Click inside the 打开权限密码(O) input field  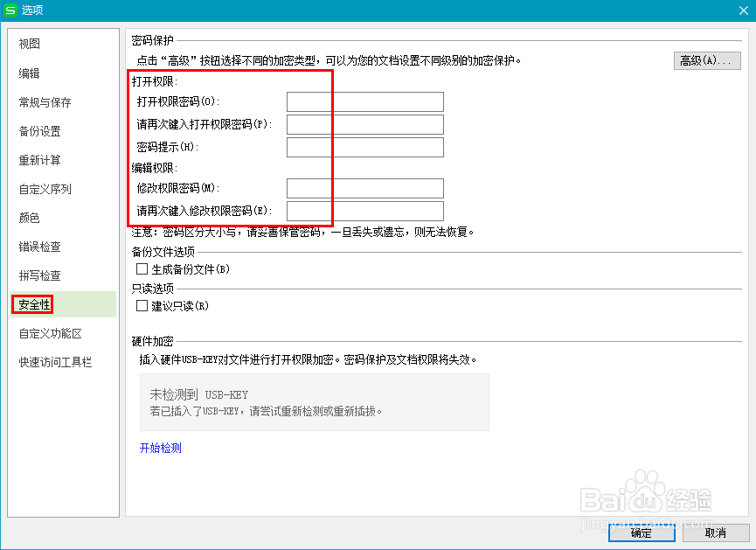(364, 101)
